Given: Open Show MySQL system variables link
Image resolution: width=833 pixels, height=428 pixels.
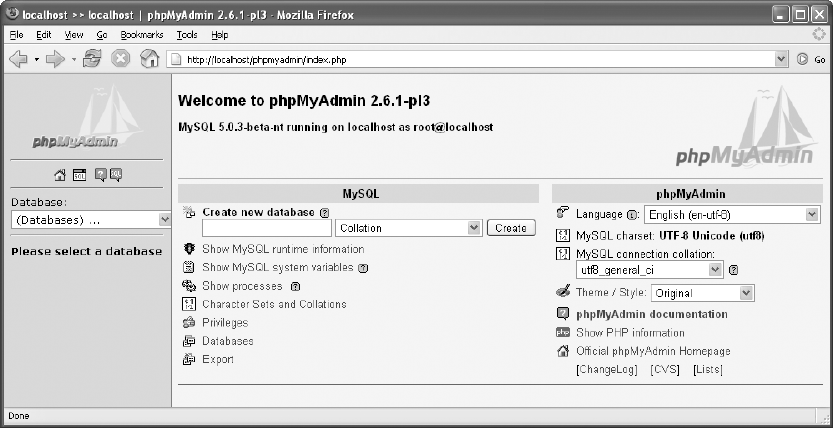Looking at the screenshot, I should [x=278, y=268].
